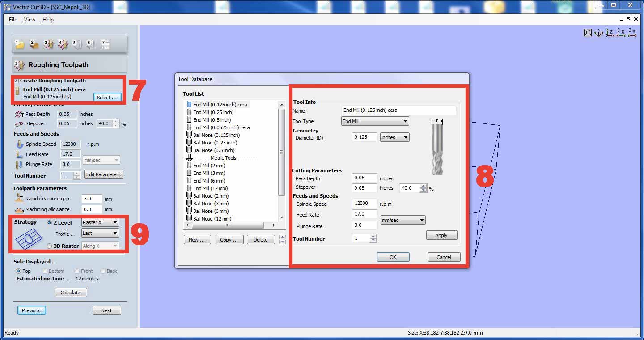644x340 pixels.
Task: Delete the selected tool
Action: point(261,240)
